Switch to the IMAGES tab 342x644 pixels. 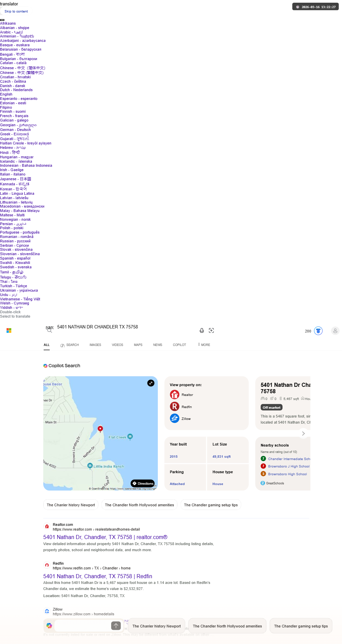coord(95,345)
